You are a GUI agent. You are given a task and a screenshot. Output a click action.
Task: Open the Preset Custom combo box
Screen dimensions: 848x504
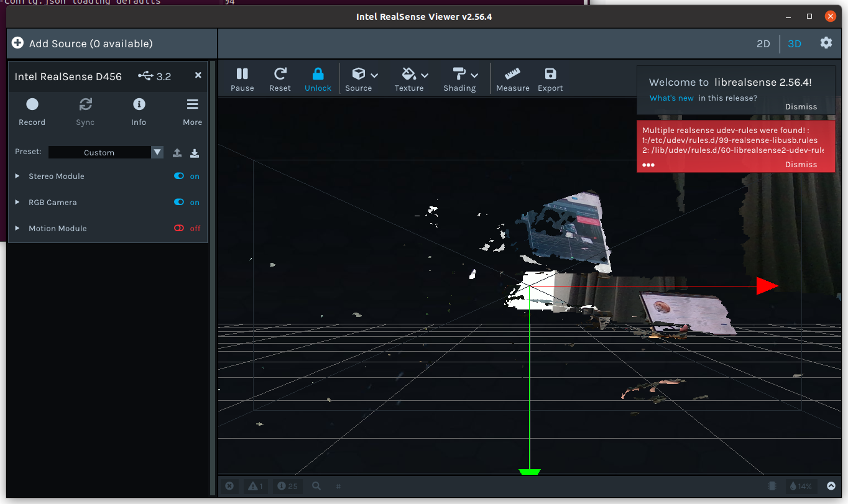pos(106,152)
